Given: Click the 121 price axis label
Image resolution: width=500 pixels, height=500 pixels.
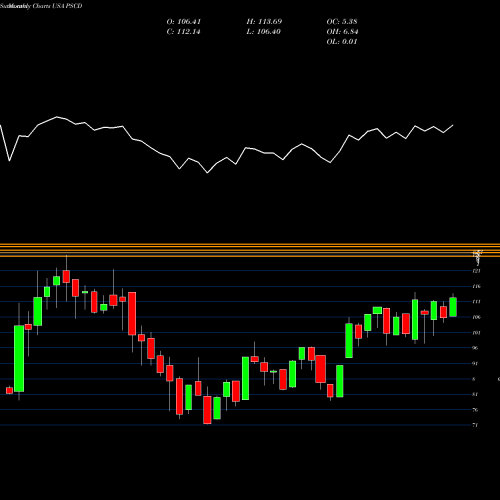Looking at the screenshot, I should (x=476, y=271).
